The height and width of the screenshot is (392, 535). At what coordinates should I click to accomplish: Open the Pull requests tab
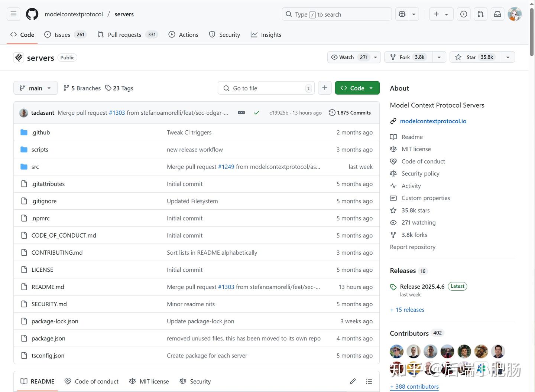[127, 35]
